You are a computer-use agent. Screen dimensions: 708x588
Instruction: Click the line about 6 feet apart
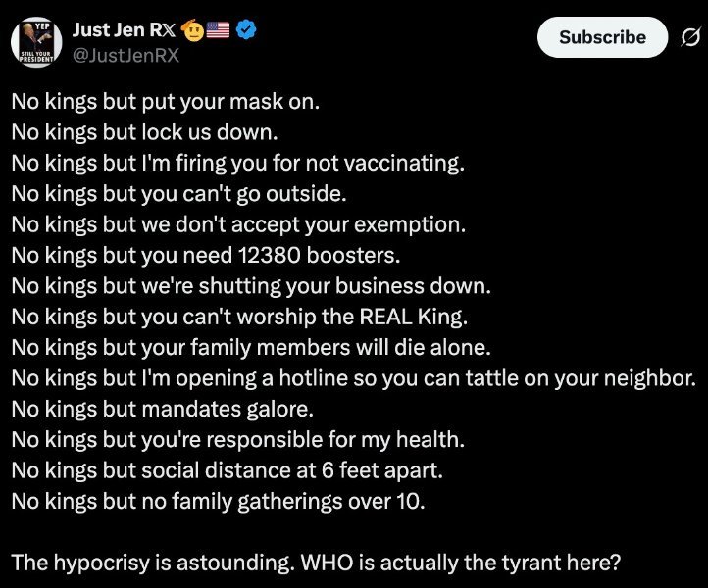228,469
